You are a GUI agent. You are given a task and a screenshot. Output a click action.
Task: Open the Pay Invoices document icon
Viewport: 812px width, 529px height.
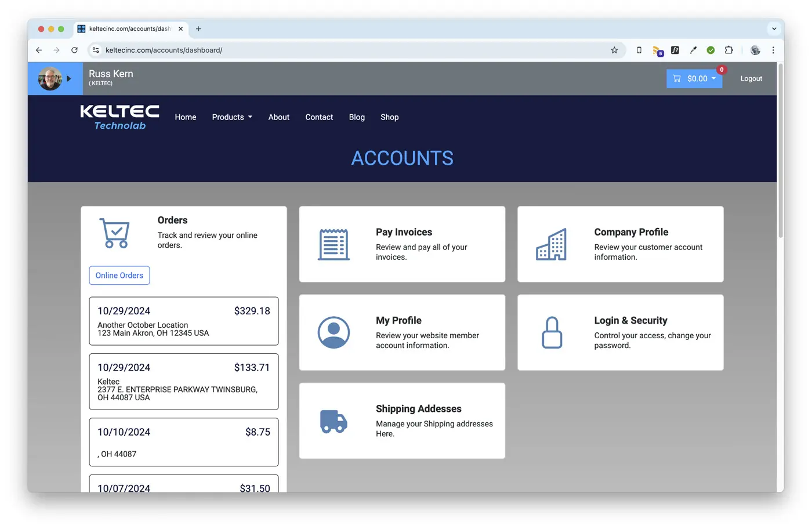(x=333, y=244)
